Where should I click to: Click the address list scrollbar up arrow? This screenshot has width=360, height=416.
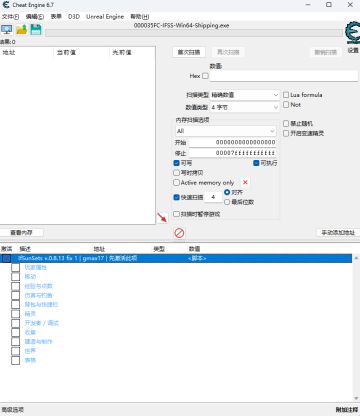click(356, 258)
